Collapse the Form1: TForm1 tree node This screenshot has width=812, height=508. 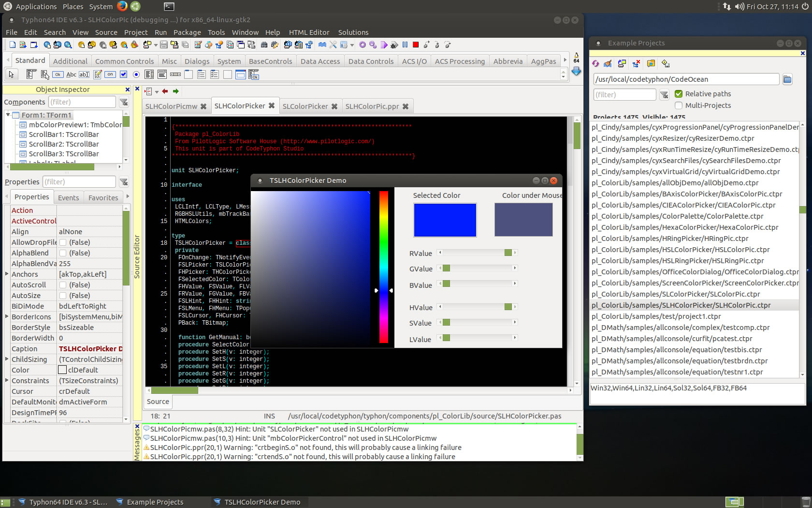pos(8,115)
